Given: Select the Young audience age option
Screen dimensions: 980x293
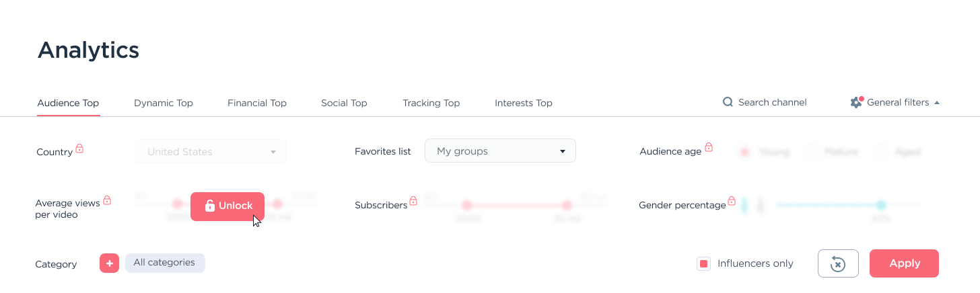Looking at the screenshot, I should pos(745,152).
